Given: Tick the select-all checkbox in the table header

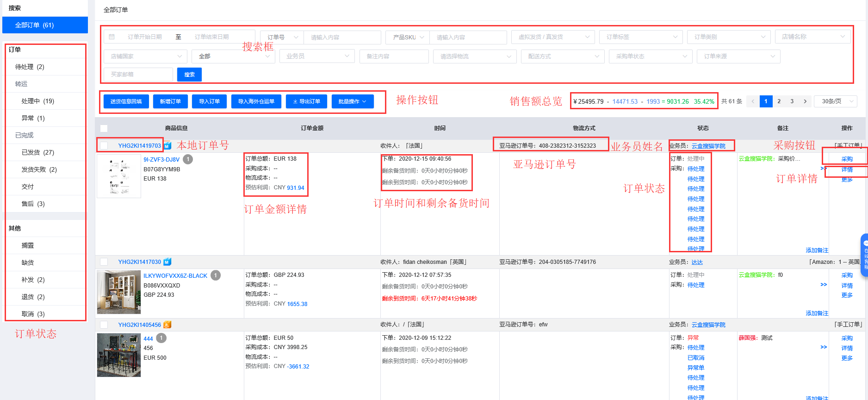Looking at the screenshot, I should (x=104, y=128).
